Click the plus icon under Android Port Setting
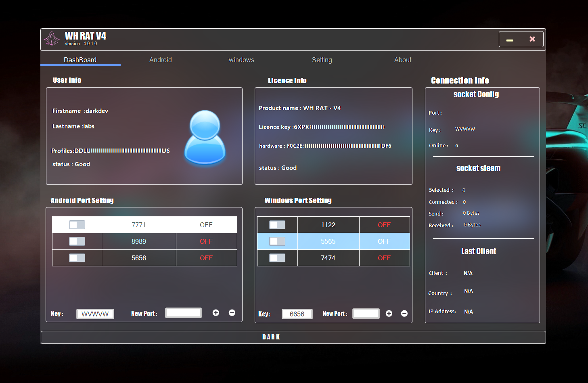588x383 pixels. click(216, 313)
